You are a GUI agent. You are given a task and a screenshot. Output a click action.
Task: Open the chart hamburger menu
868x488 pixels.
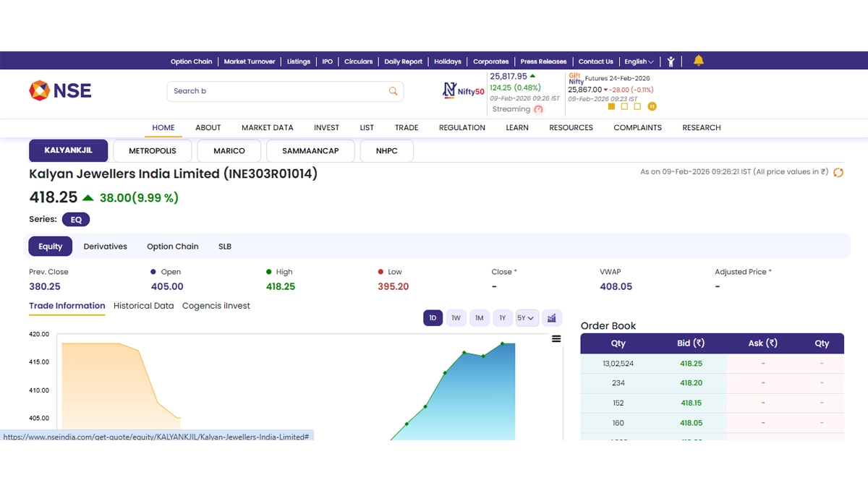(556, 339)
